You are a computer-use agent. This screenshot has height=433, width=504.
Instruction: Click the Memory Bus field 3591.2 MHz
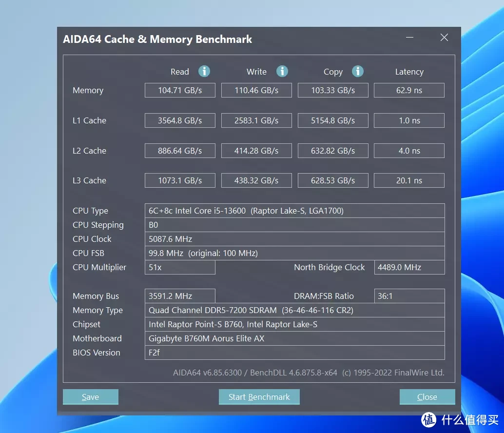tap(180, 296)
